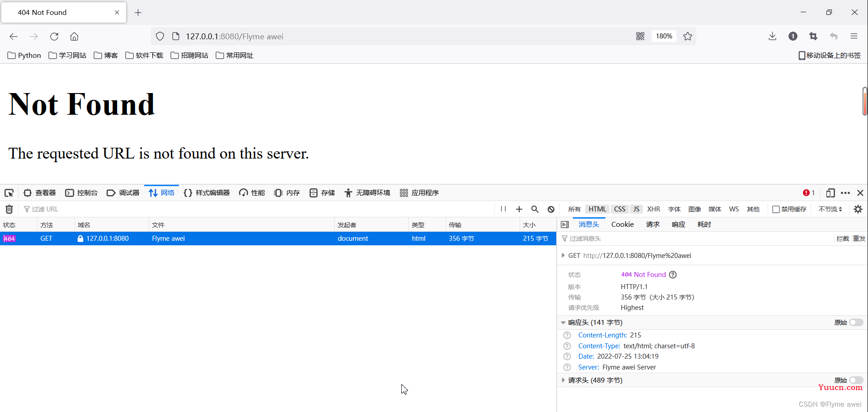Toggle the WS filter

tap(734, 209)
